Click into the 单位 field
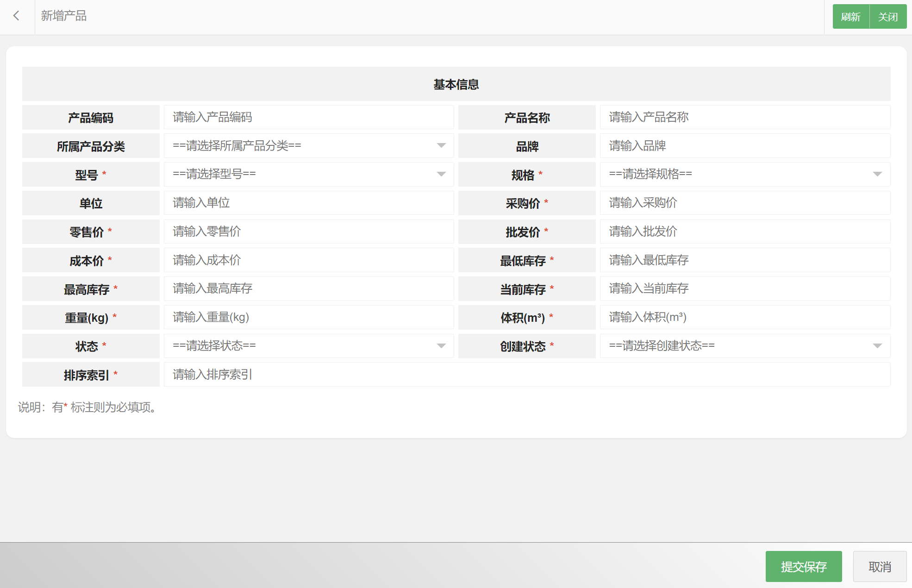 click(x=309, y=203)
